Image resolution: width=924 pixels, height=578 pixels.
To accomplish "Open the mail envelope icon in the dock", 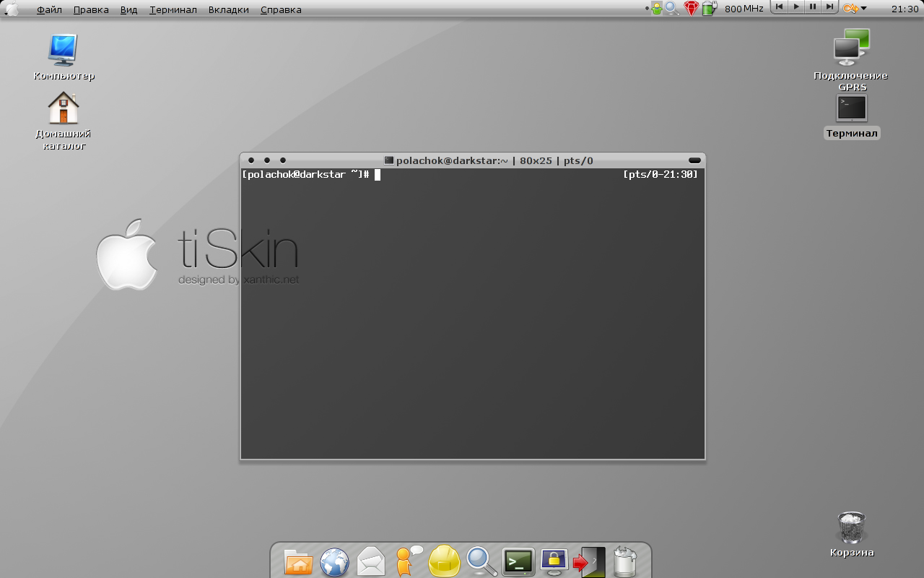I will pyautogui.click(x=371, y=561).
